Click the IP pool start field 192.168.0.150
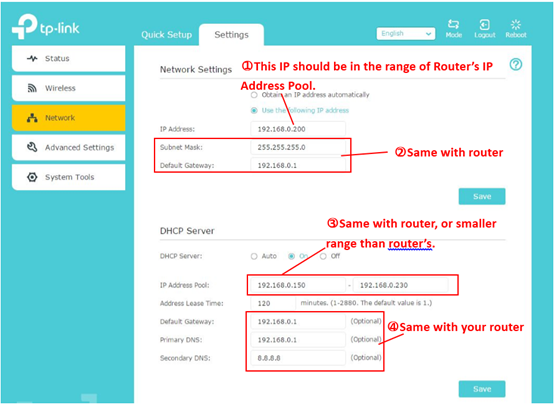554x404 pixels. pyautogui.click(x=298, y=285)
